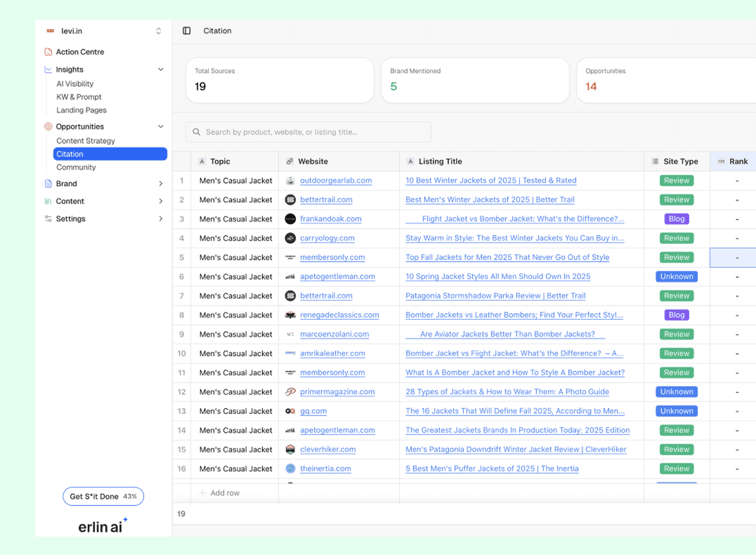Click the cleverhiker.com favicon
Viewport: 756px width, 555px height.
pos(290,450)
